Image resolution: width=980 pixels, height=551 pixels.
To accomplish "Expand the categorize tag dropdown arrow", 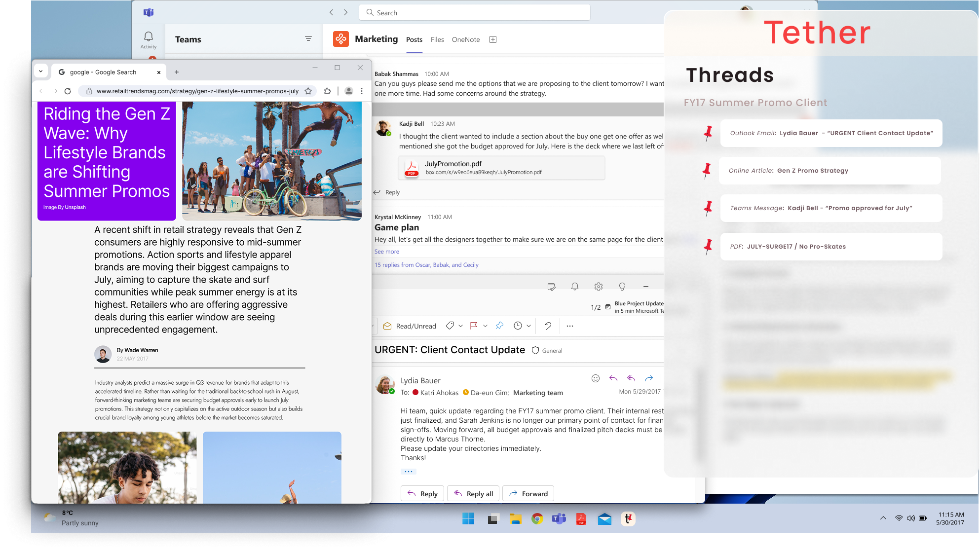I will point(460,326).
